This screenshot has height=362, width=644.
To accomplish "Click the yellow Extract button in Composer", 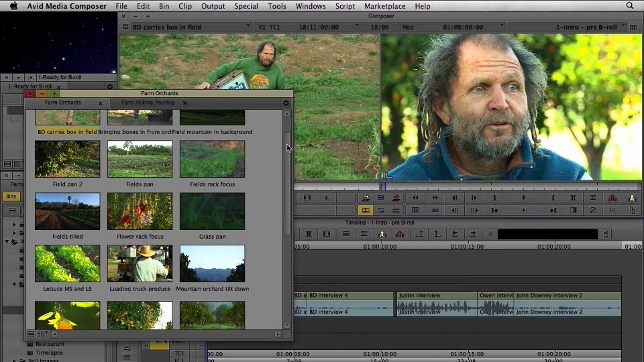I will 632,198.
